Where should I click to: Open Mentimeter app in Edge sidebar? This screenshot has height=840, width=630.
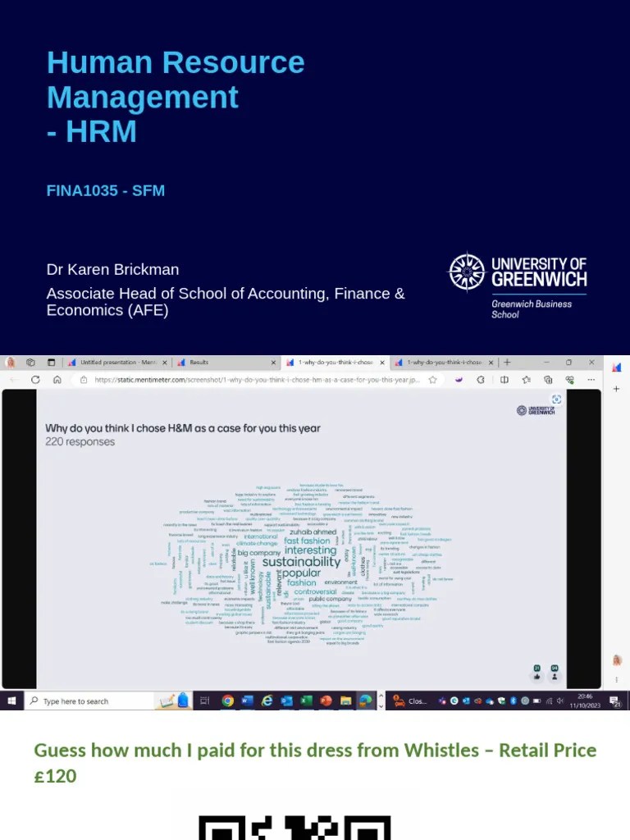coord(617,367)
